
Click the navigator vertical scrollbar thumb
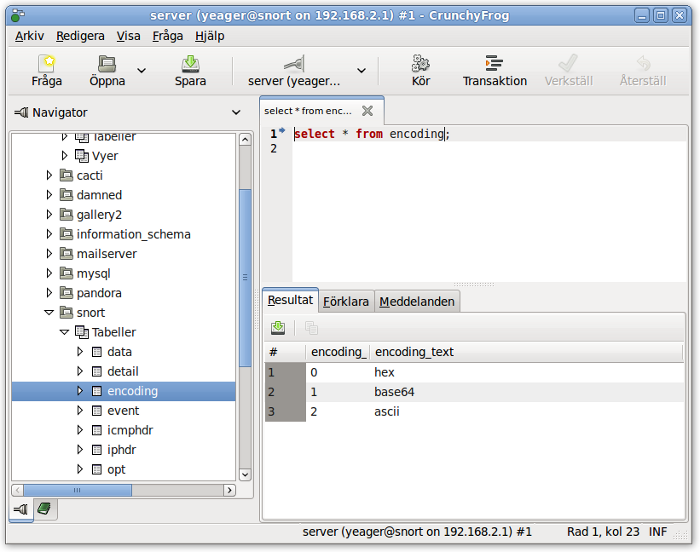(245, 277)
